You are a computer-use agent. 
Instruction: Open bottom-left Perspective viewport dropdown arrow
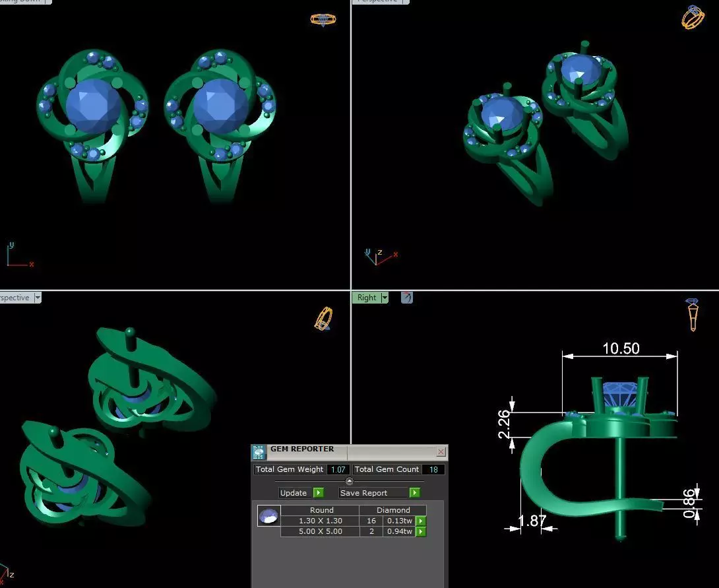[38, 298]
